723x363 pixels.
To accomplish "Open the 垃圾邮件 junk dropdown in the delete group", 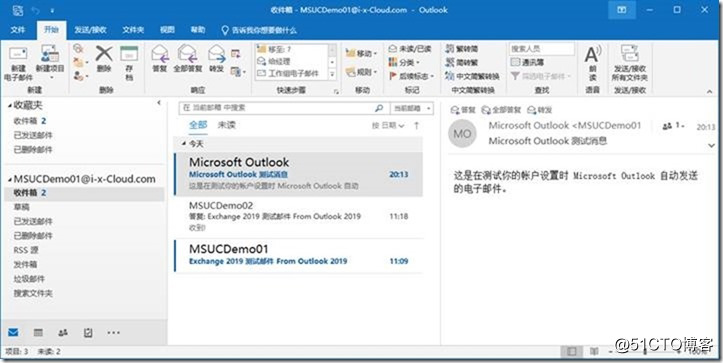I will click(x=81, y=76).
